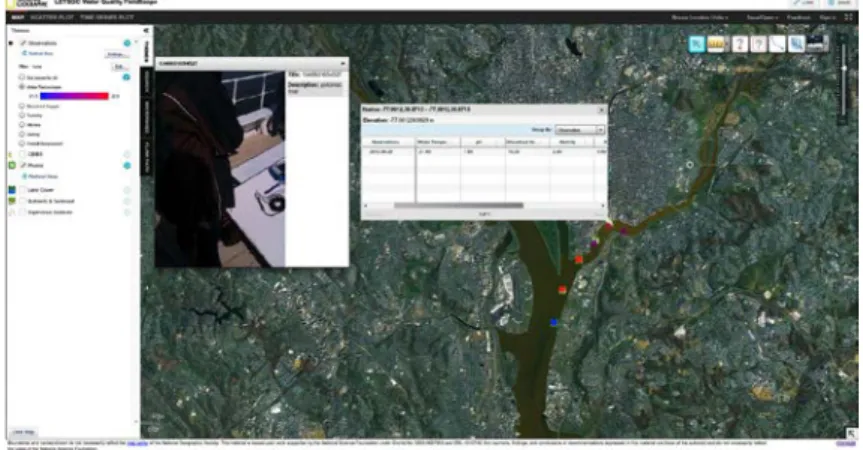Choose the question-mark tool beside the ruler tool
Viewport: 863px width, 450px height.
click(740, 44)
